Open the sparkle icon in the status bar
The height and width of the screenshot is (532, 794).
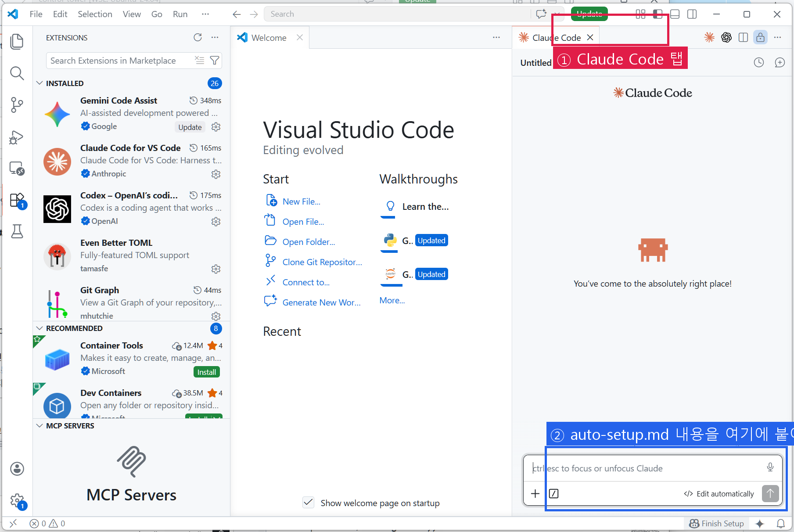click(x=760, y=523)
